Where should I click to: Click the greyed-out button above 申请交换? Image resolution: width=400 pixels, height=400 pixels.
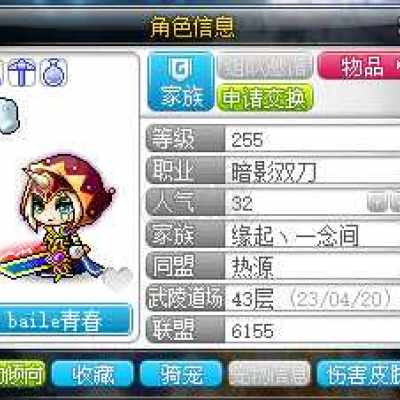click(265, 67)
